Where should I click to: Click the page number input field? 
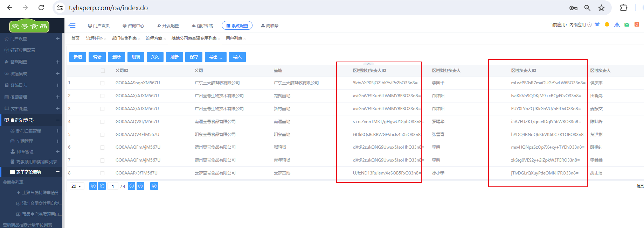[113, 186]
